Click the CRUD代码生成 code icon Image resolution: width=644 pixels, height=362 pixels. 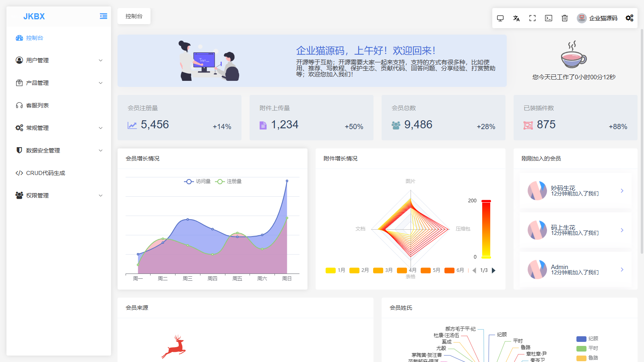tap(19, 173)
